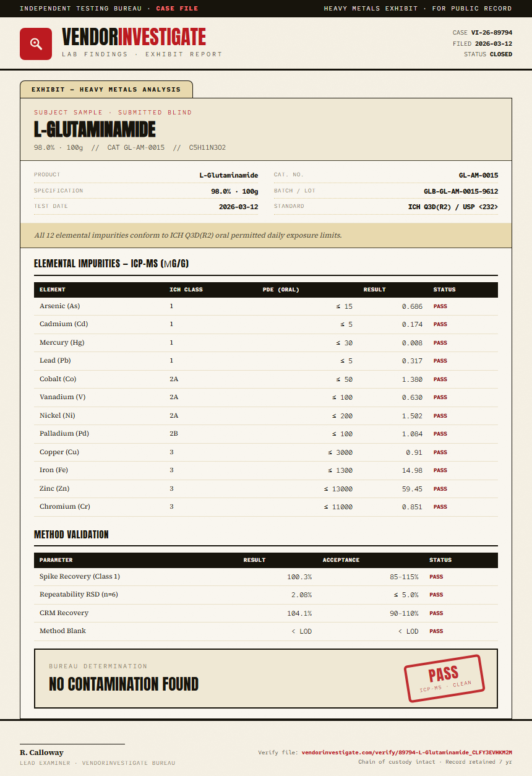Click the Lead (Pb) row name
Screen dimensions: 532x776
tap(56, 361)
